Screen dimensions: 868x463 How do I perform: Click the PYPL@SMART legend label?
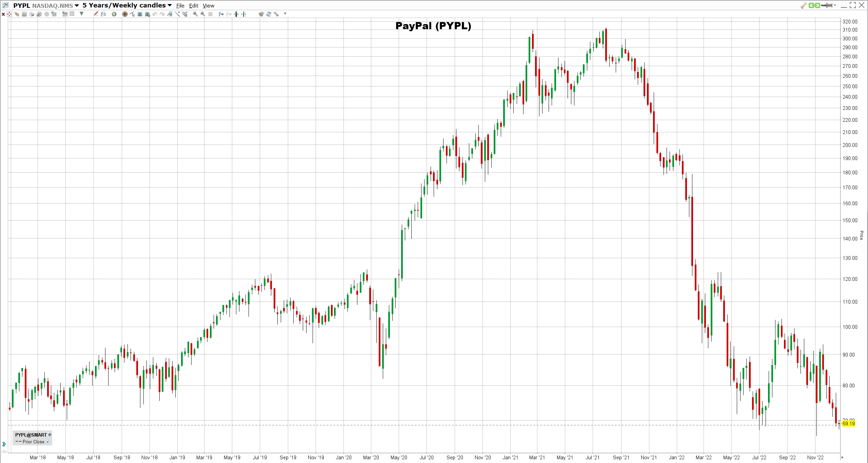[31, 435]
